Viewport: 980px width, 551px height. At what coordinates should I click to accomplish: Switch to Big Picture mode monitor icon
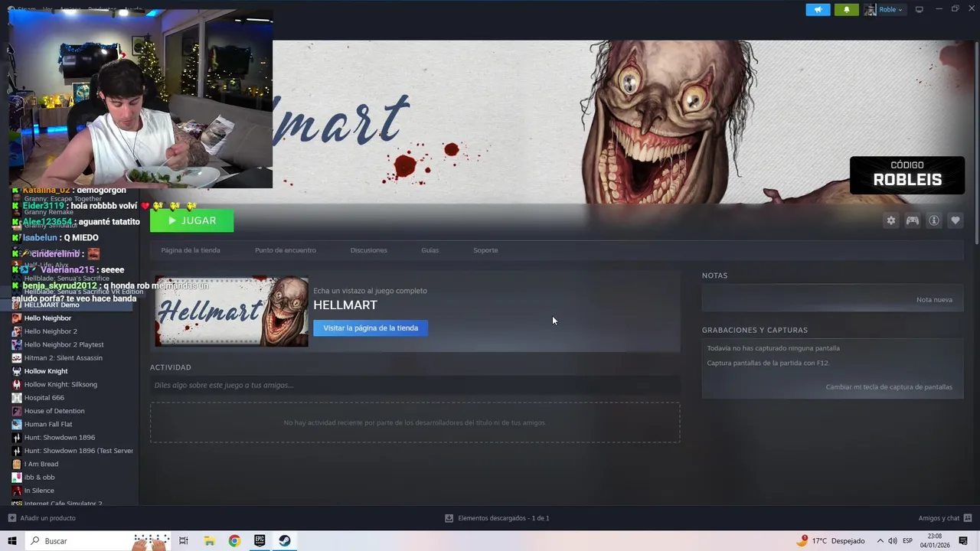[x=920, y=9]
